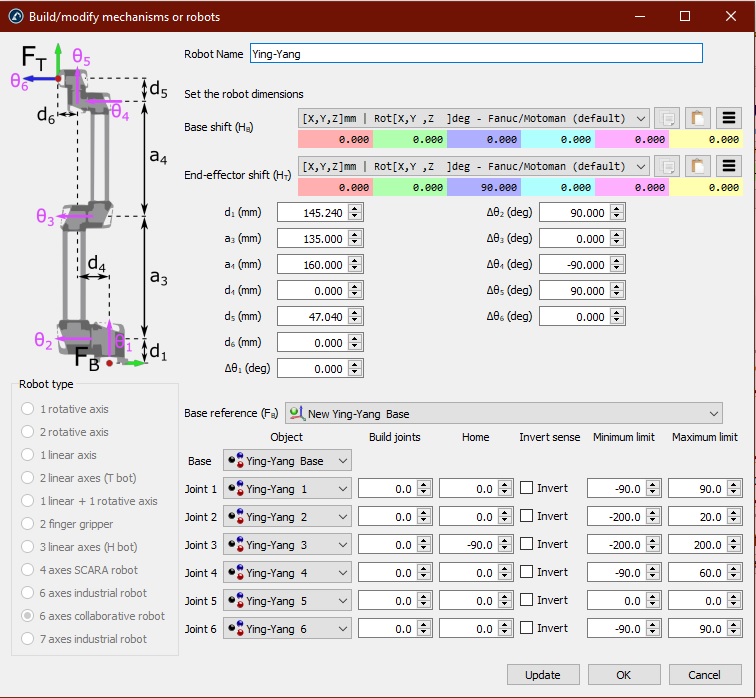Open the Base object Ying-Yang Base dropdown
The height and width of the screenshot is (698, 756).
click(287, 460)
